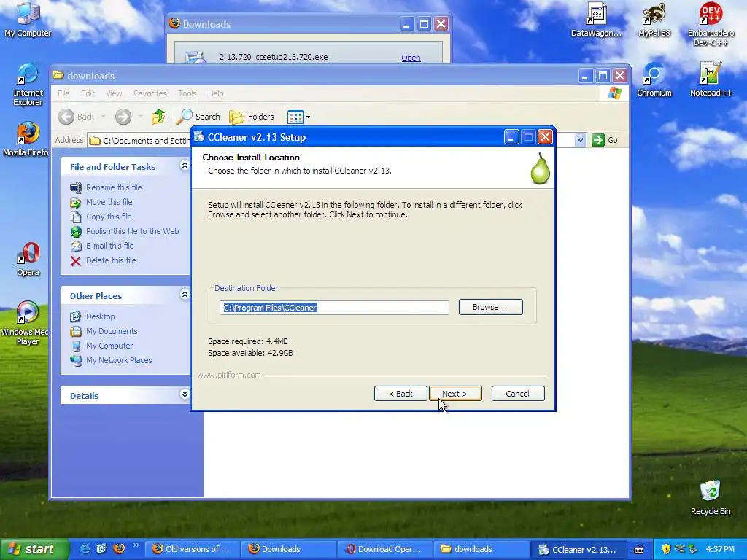Viewport: 747px width, 560px height.
Task: Open View menu in downloads window
Action: click(114, 93)
